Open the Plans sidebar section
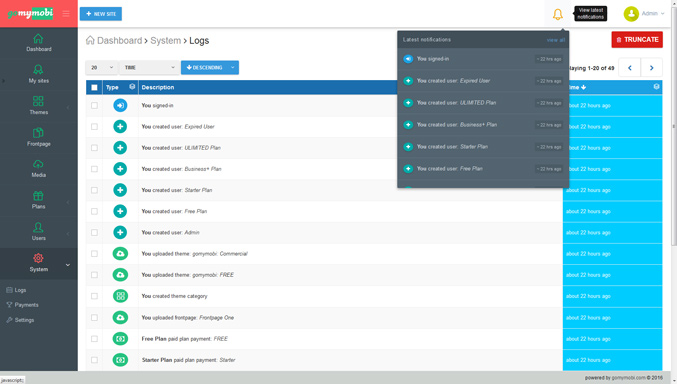Image resolution: width=677 pixels, height=384 pixels. [38, 200]
